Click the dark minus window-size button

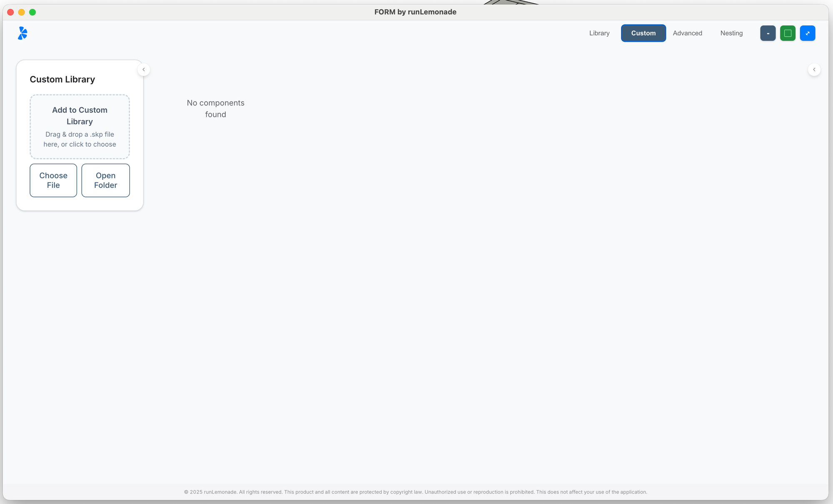click(x=768, y=33)
